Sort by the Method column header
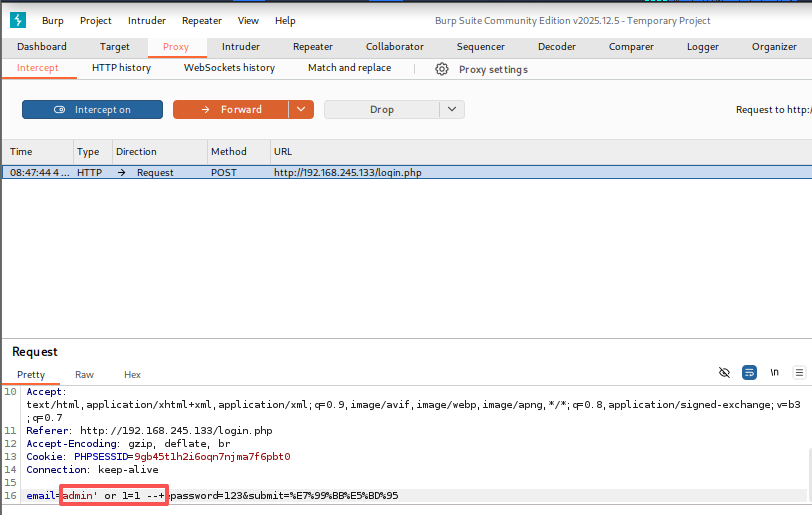Image resolution: width=812 pixels, height=515 pixels. pyautogui.click(x=239, y=152)
